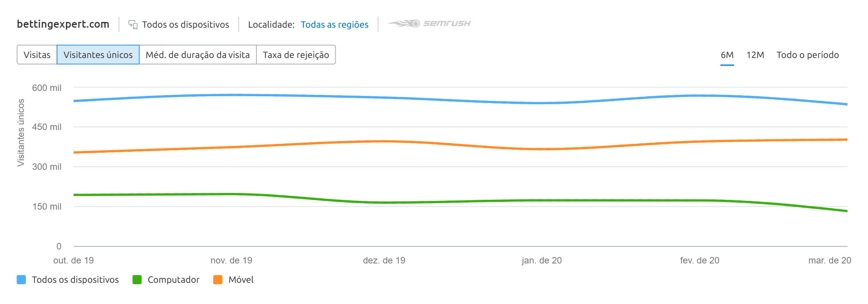
Task: Click the bettingexpert.com domain title
Action: tap(63, 24)
